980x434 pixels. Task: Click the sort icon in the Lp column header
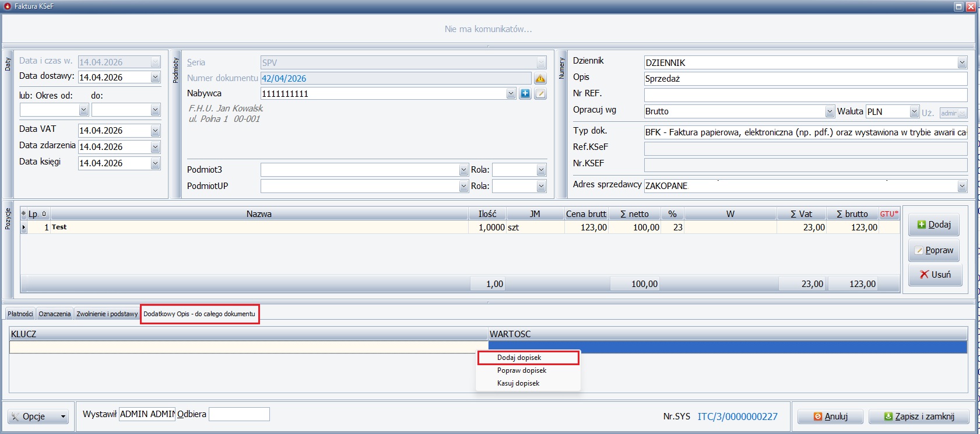44,214
